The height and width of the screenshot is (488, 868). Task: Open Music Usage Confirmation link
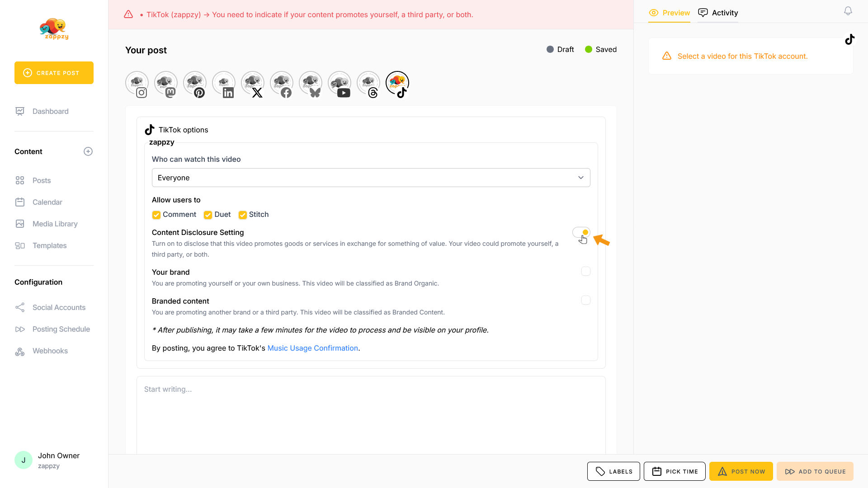[312, 348]
